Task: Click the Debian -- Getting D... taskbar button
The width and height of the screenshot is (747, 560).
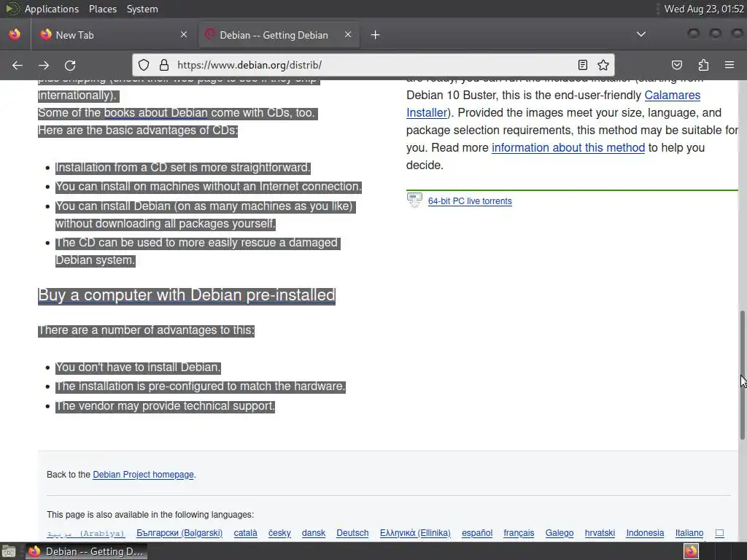Action: 86,551
